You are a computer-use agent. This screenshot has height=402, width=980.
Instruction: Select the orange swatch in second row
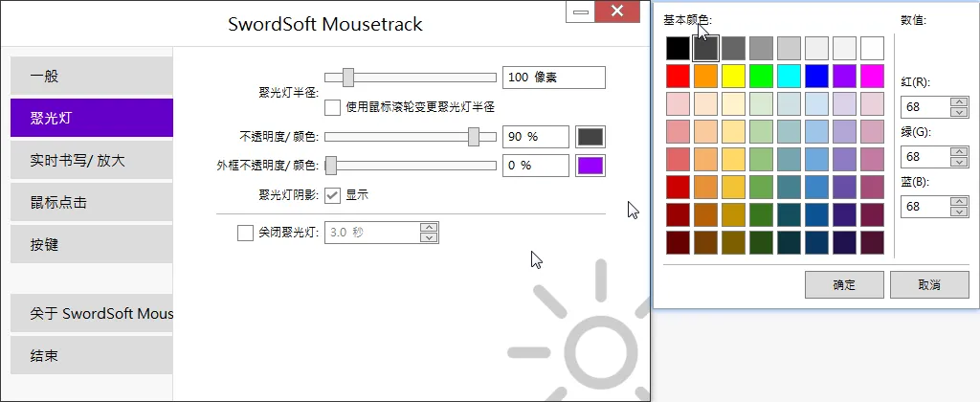705,76
